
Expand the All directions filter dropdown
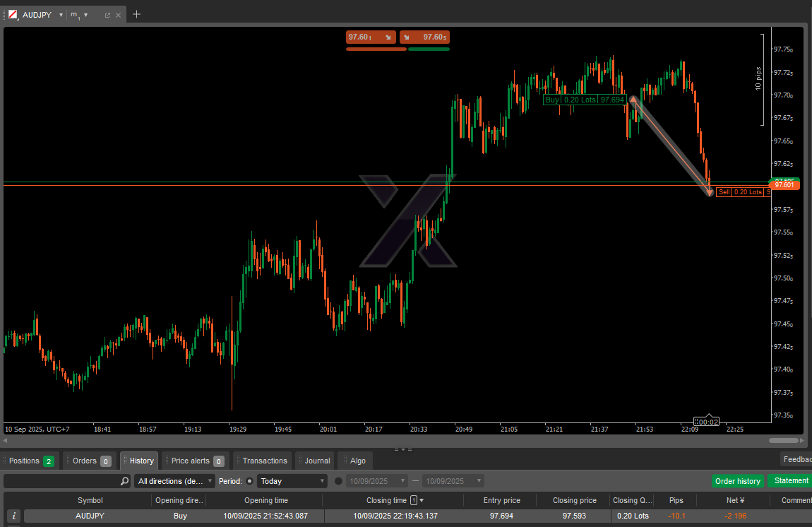pos(175,481)
